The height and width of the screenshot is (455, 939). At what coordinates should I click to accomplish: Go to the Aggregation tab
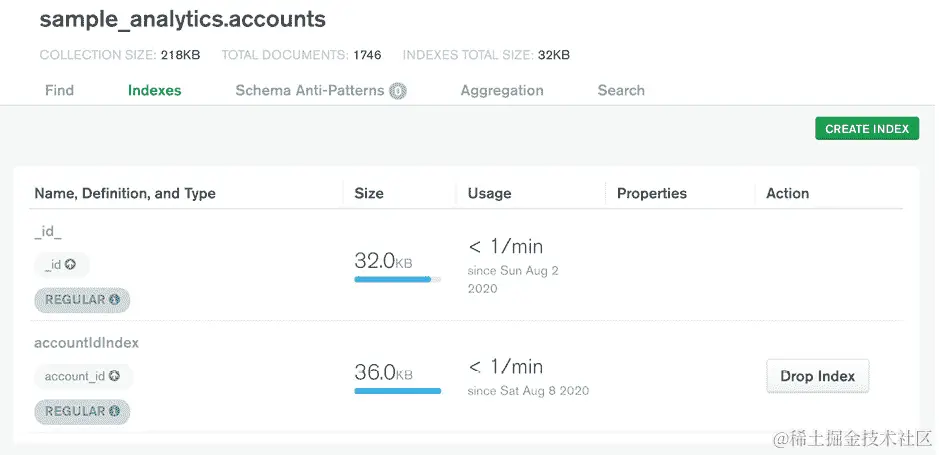pos(502,90)
